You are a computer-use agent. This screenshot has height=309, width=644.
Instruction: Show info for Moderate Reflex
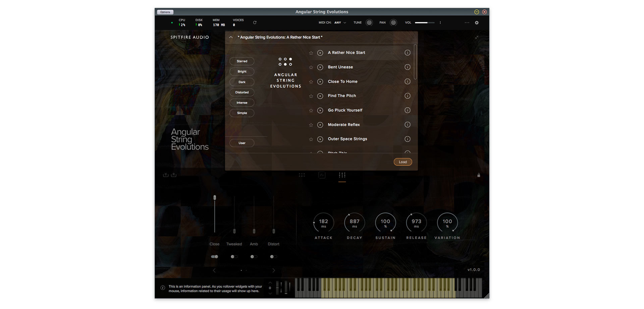408,125
